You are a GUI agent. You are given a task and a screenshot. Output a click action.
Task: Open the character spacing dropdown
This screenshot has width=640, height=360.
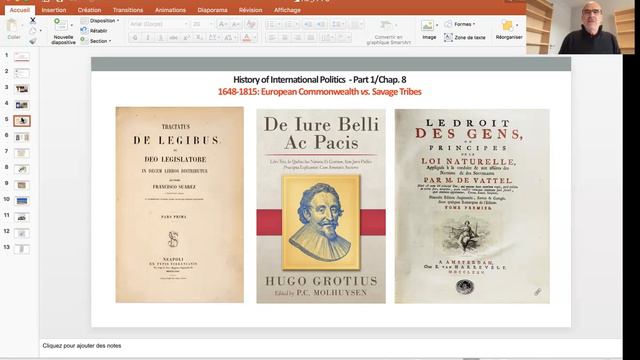(x=214, y=38)
